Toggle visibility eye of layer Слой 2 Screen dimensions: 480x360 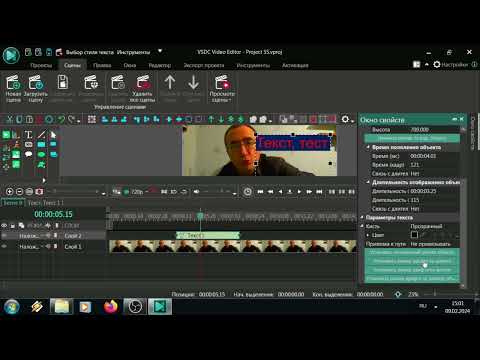coord(4,236)
